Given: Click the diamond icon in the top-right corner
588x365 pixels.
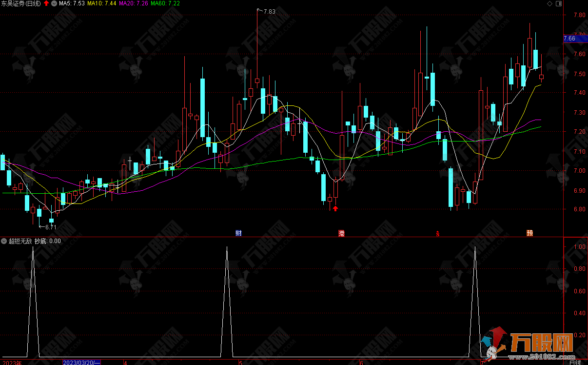Looking at the screenshot, I should coord(549,4).
